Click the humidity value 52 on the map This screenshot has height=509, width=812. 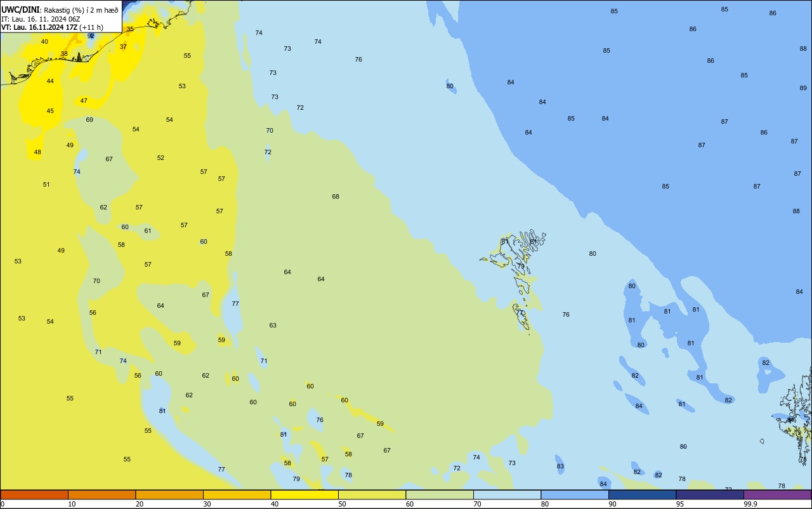point(160,158)
